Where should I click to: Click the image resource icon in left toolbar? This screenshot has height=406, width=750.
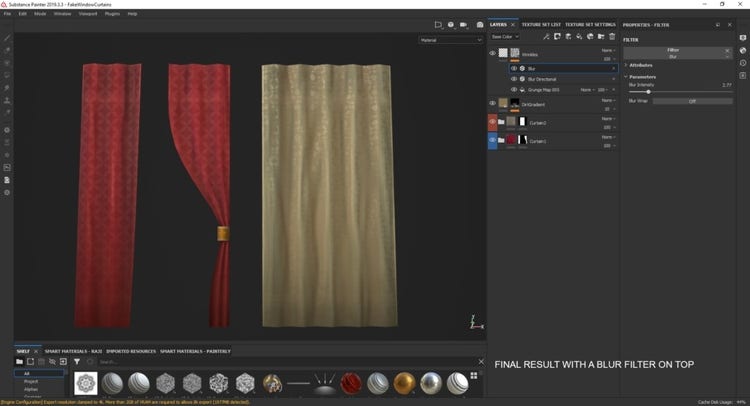7,167
